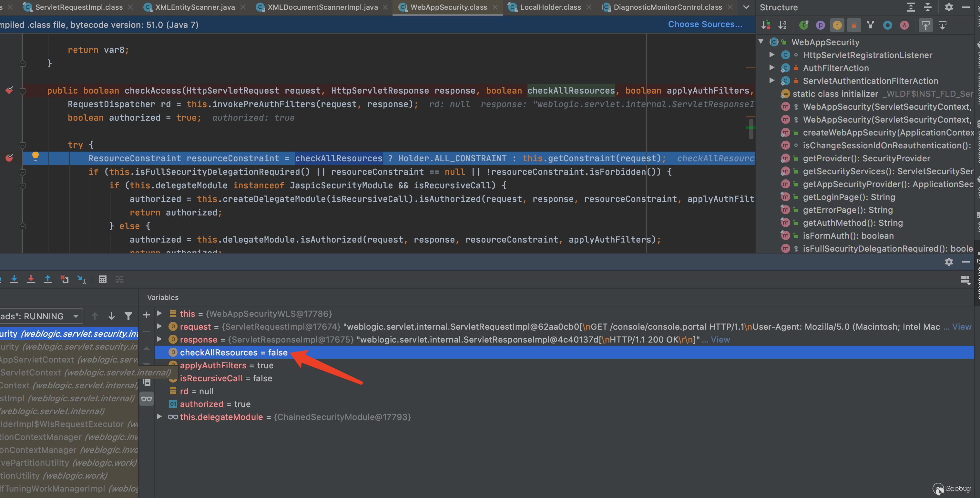Toggle Show Lambdas filter in Structure
Image resolution: width=980 pixels, height=498 pixels.
coord(904,25)
